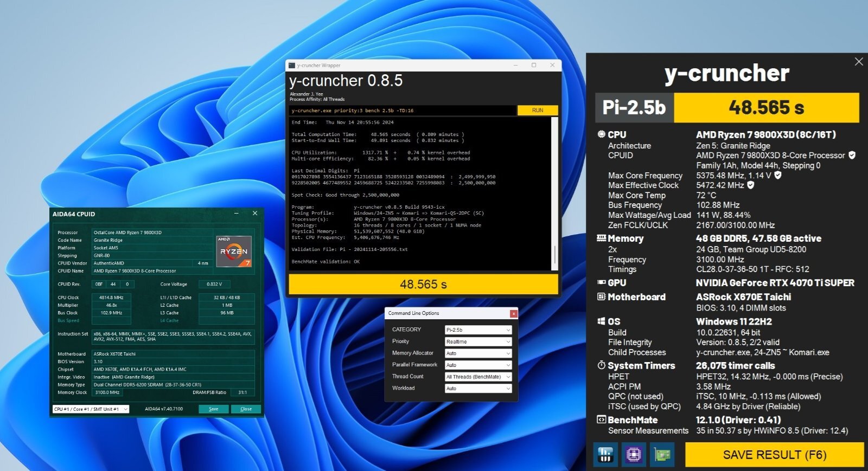
Task: Click Close button in AIDA64 CPUID
Action: coord(246,409)
